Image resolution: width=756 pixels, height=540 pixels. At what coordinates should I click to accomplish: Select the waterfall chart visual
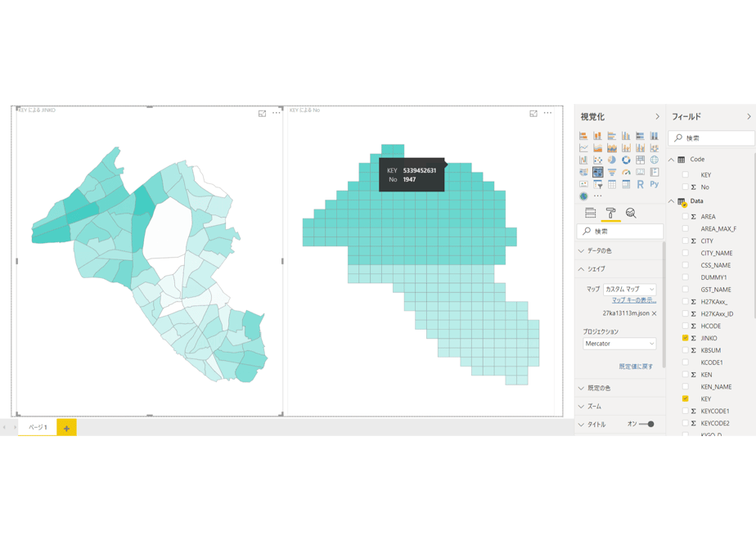click(x=583, y=160)
